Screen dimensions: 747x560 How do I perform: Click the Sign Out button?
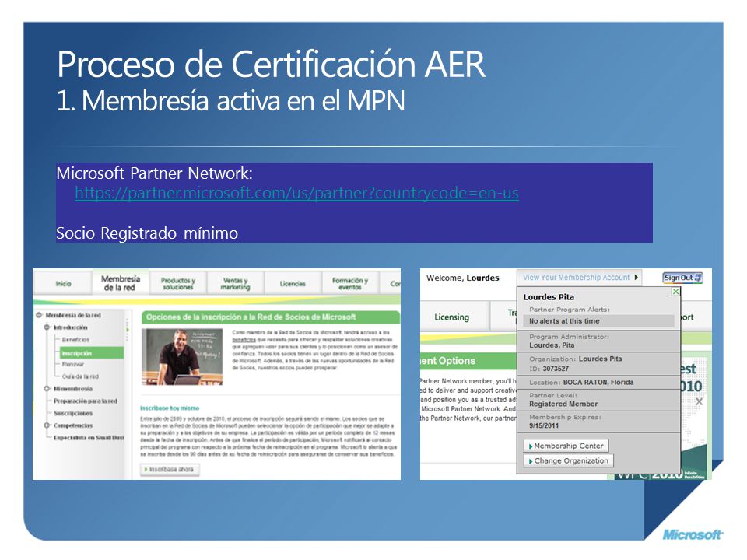pos(682,278)
